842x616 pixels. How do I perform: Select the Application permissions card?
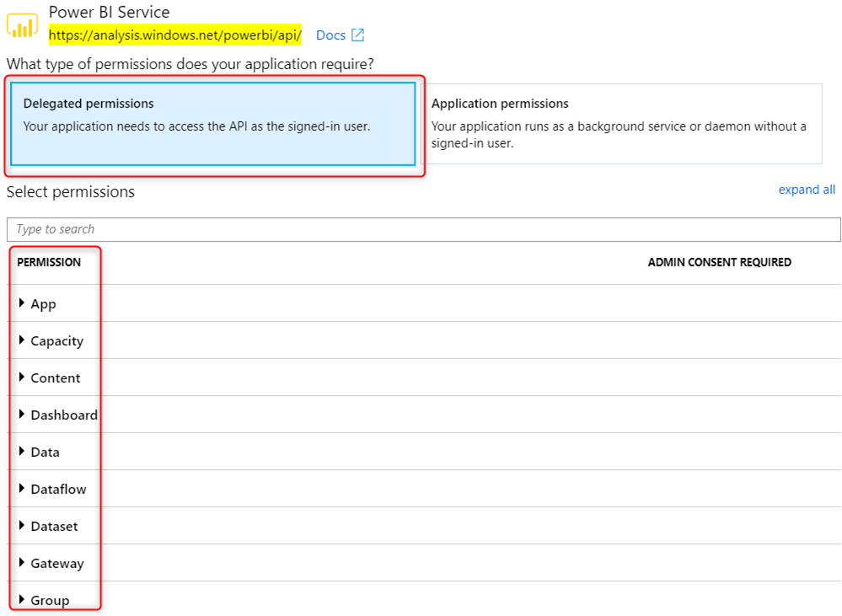tap(622, 124)
